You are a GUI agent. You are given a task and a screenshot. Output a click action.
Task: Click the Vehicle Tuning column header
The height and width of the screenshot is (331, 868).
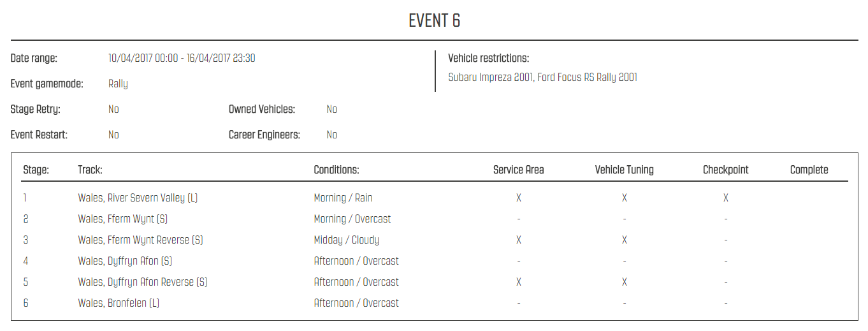coord(625,170)
